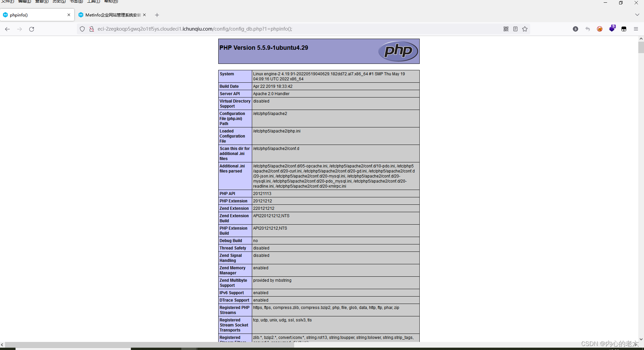Open the purple extension with badge 9
Image resolution: width=644 pixels, height=350 pixels.
pos(612,28)
